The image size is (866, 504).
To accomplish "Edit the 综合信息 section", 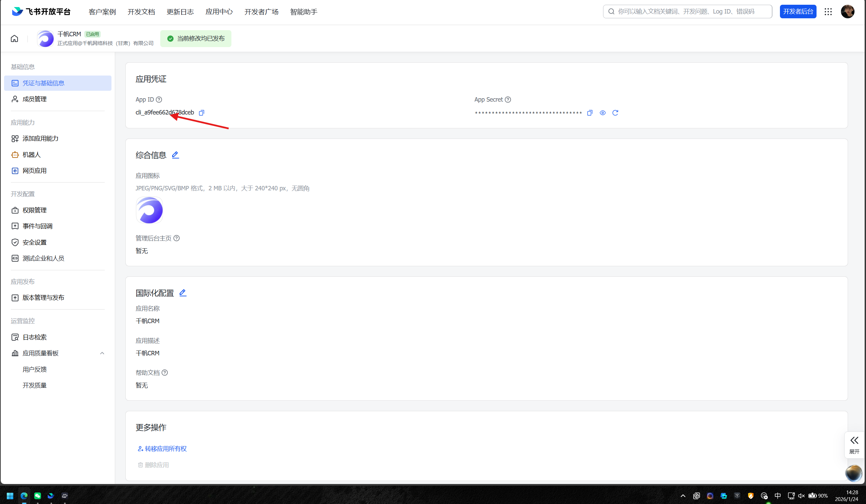I will tap(175, 155).
